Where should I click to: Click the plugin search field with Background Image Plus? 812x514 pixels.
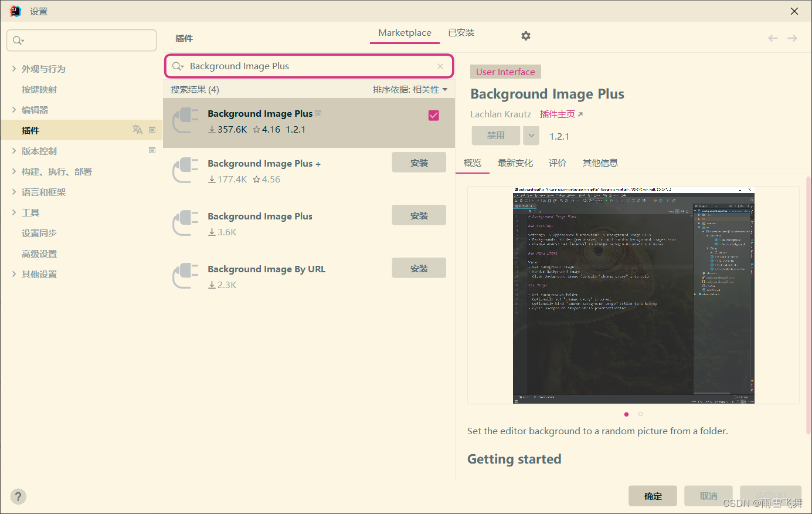click(309, 66)
